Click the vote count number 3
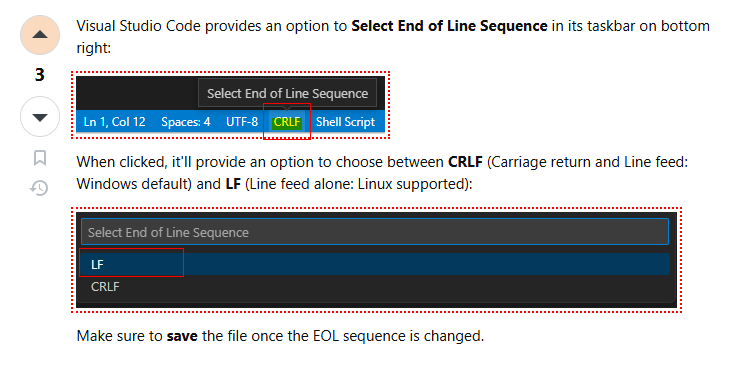 point(39,75)
